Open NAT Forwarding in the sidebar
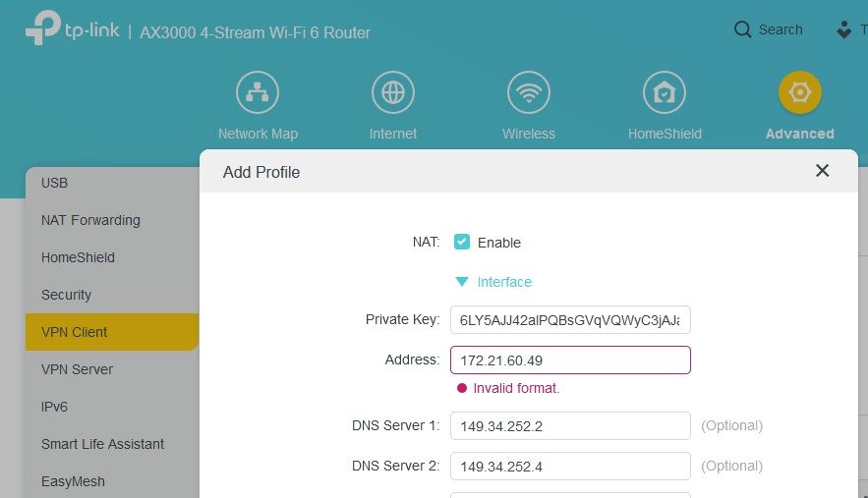Screen dimensions: 868x498 (x=90, y=220)
